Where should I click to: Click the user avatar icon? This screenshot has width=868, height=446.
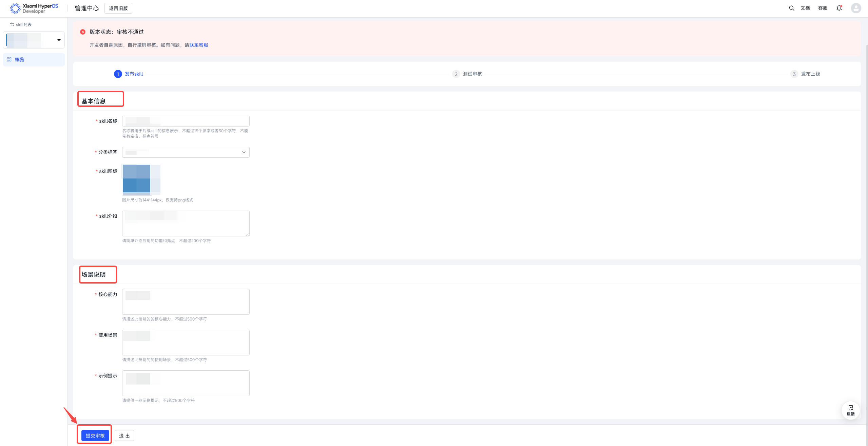tap(856, 8)
